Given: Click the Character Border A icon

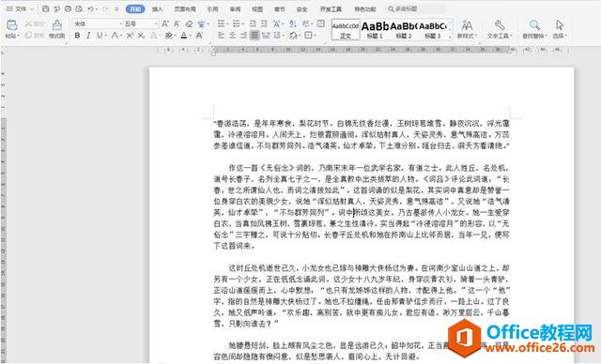Looking at the screenshot, I should [199, 36].
